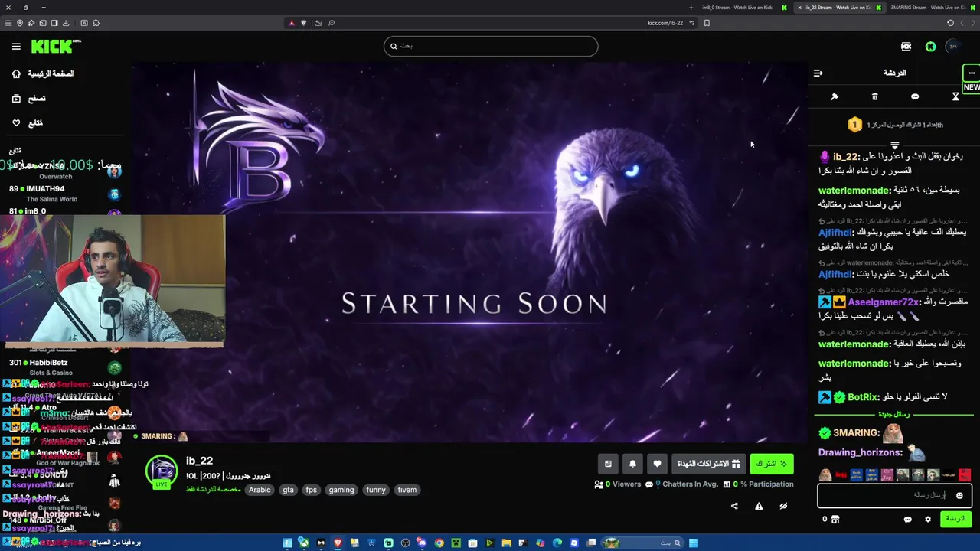Click the NEW badge near chat options
The image size is (980, 551).
[972, 87]
